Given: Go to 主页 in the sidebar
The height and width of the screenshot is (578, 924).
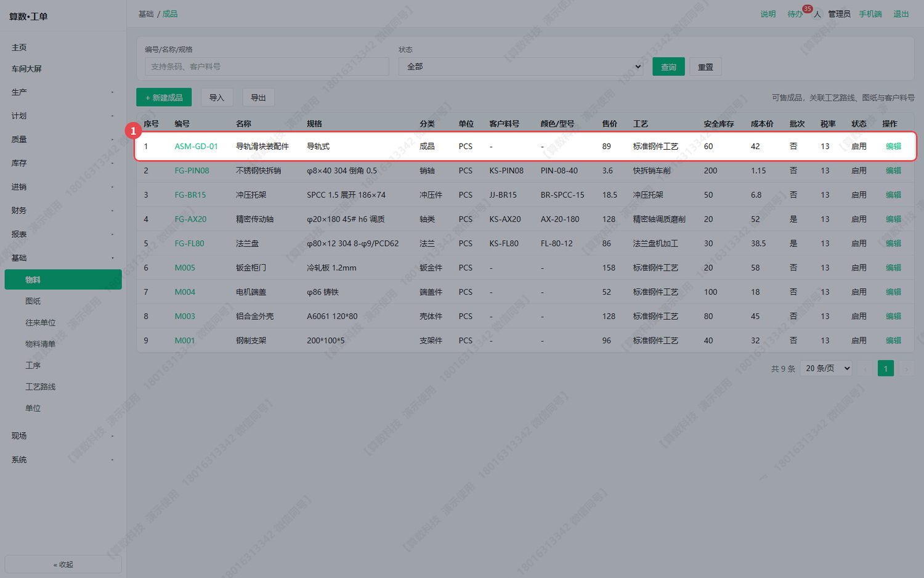Looking at the screenshot, I should coord(19,47).
